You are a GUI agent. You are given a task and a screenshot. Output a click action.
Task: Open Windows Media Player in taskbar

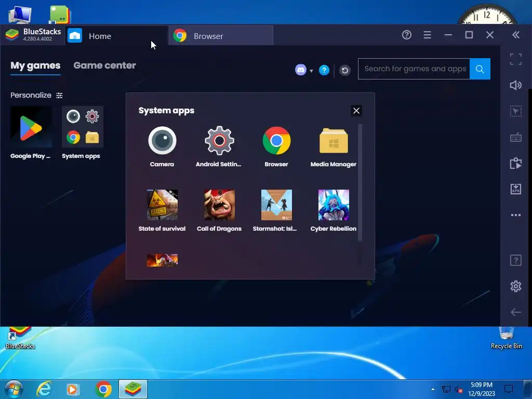(73, 390)
